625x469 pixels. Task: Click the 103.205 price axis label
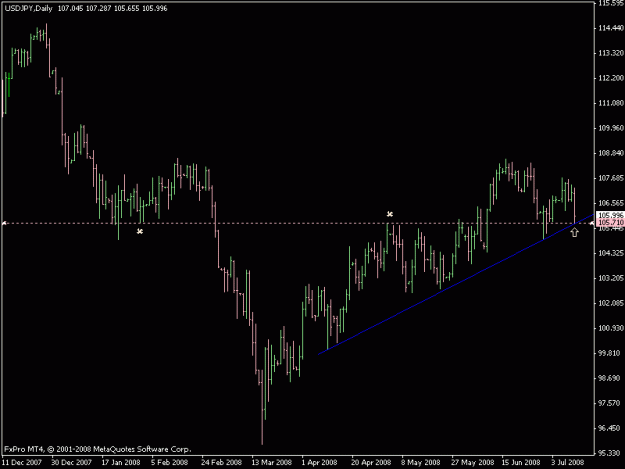click(x=611, y=278)
